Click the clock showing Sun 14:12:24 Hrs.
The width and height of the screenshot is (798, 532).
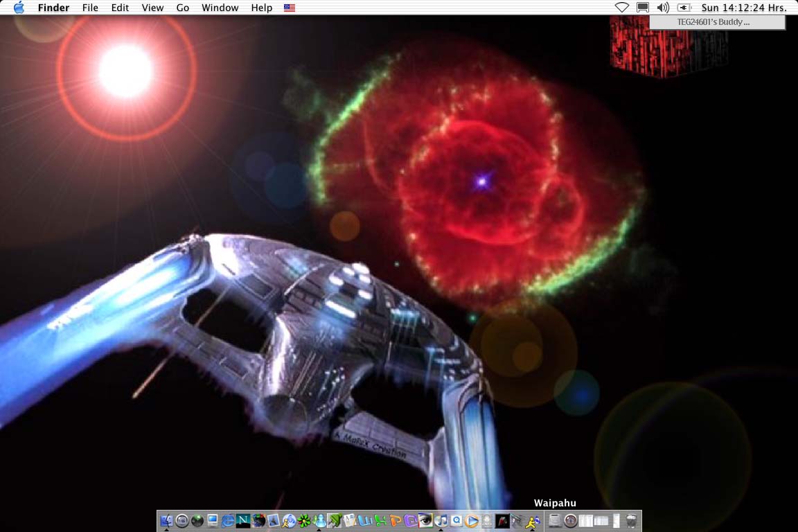tap(743, 8)
